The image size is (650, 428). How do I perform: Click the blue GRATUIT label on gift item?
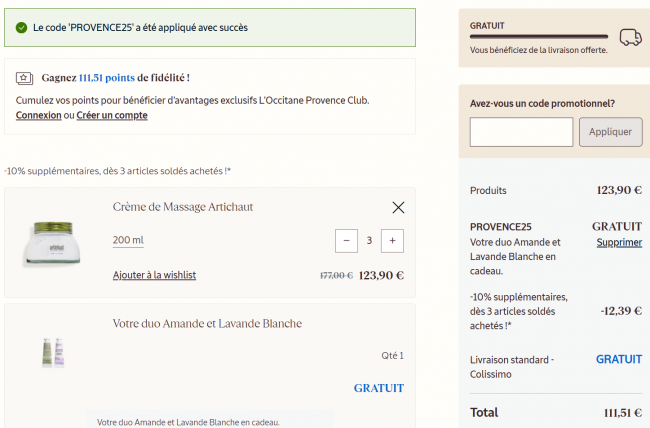378,388
